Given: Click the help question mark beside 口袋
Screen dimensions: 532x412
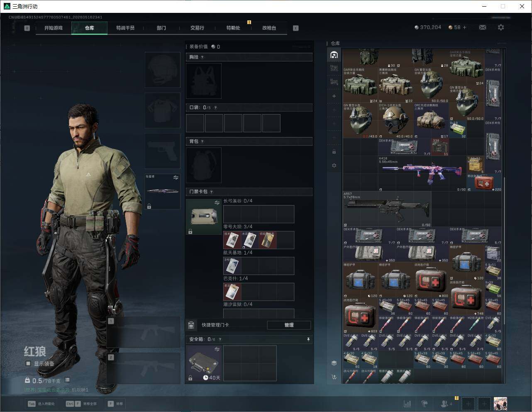Looking at the screenshot, I should (x=215, y=108).
